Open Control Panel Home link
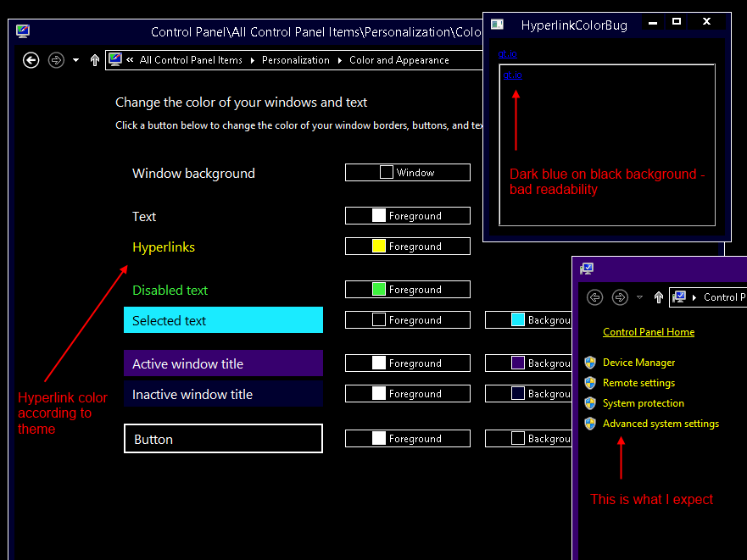The width and height of the screenshot is (747, 560). (x=649, y=332)
